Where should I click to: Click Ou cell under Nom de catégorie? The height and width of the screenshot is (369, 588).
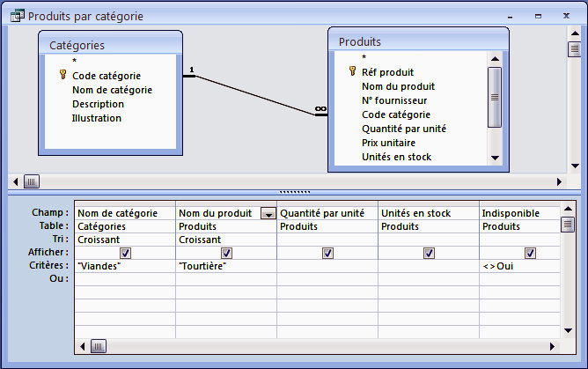click(125, 279)
